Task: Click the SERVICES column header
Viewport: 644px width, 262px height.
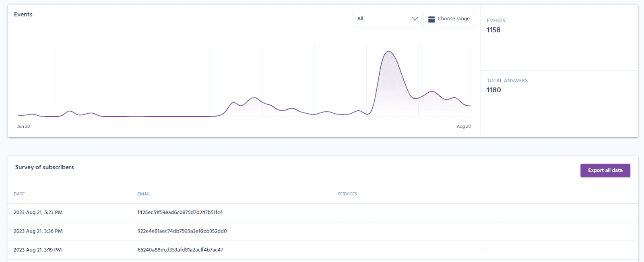Action: point(347,194)
